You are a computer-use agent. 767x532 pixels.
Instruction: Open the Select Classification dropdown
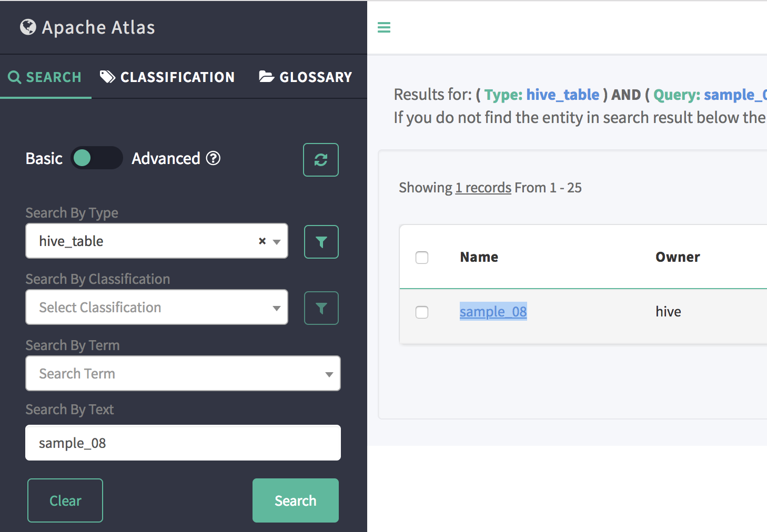coord(157,307)
